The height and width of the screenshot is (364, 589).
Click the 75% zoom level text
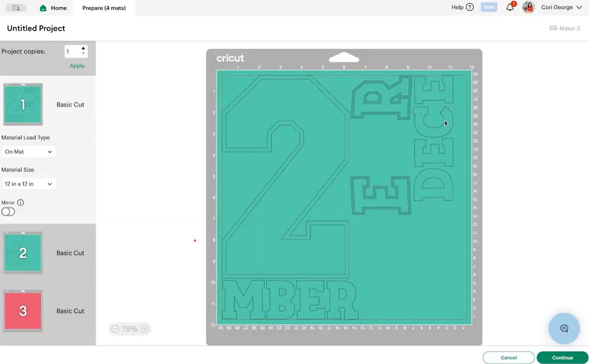[130, 329]
